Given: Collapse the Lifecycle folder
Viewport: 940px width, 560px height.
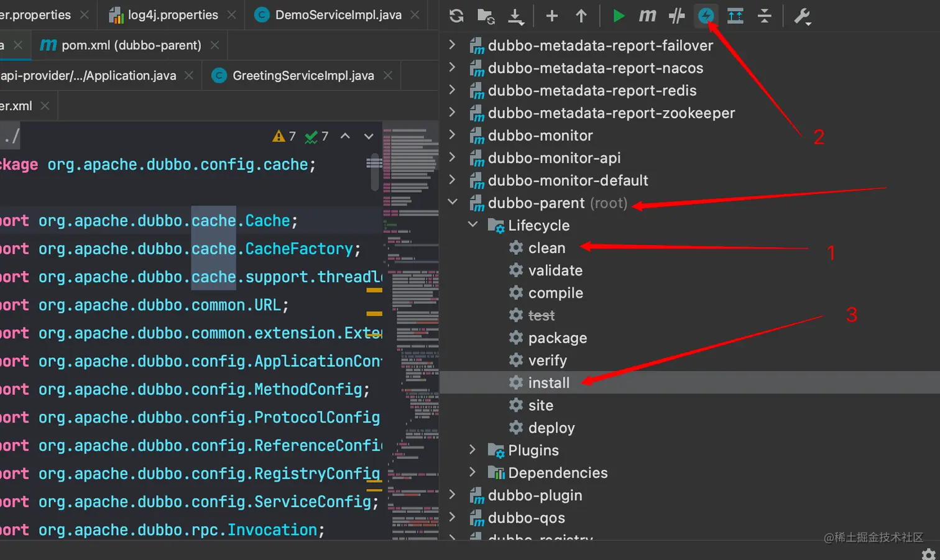Looking at the screenshot, I should [473, 224].
